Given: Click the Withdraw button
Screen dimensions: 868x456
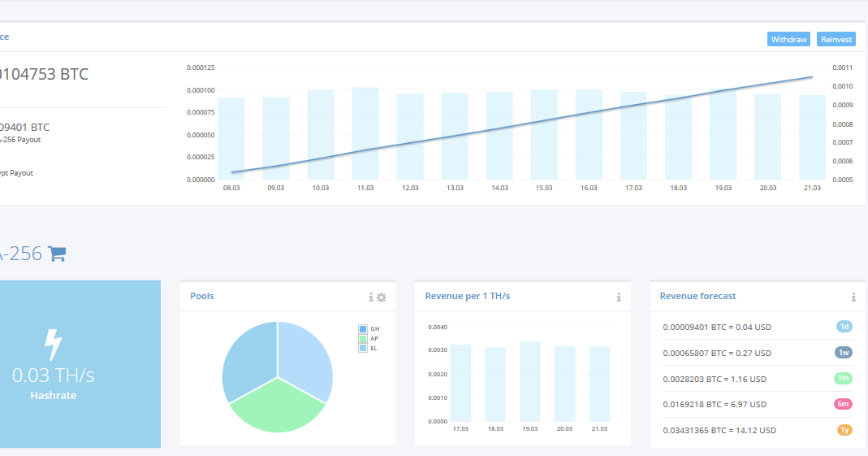Looking at the screenshot, I should pyautogui.click(x=789, y=39).
